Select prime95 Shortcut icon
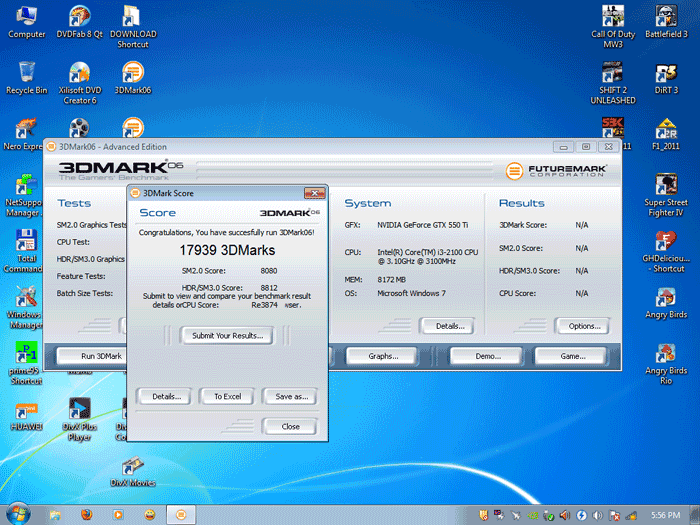This screenshot has width=700, height=525. tap(26, 363)
